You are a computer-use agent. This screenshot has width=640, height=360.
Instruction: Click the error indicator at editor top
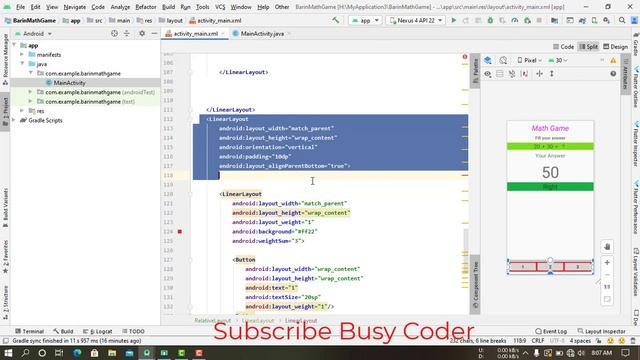(x=464, y=57)
